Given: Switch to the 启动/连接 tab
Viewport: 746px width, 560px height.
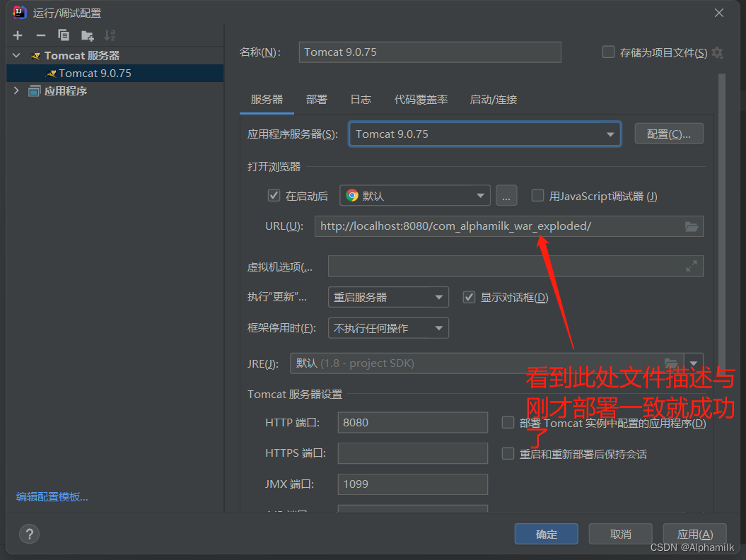Looking at the screenshot, I should click(x=494, y=100).
